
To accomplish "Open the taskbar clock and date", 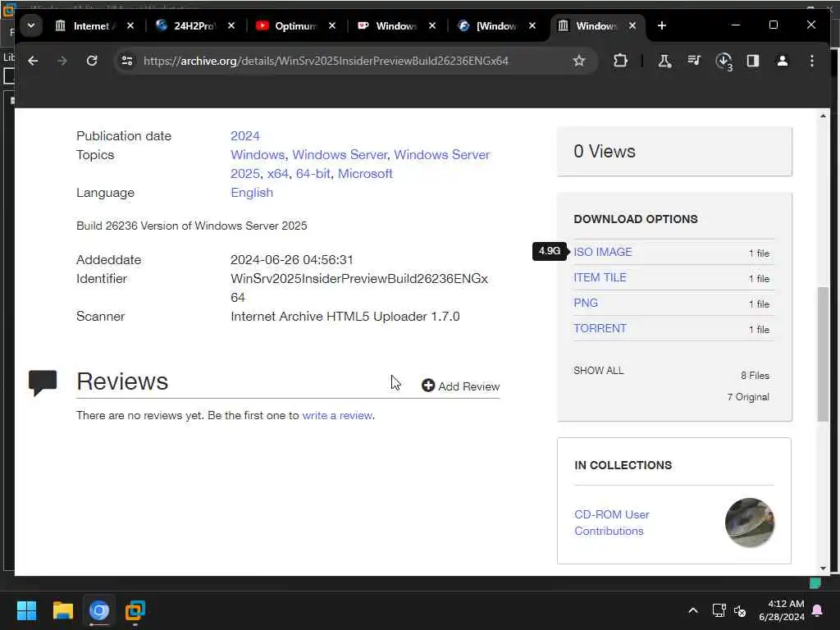I will tap(782, 610).
